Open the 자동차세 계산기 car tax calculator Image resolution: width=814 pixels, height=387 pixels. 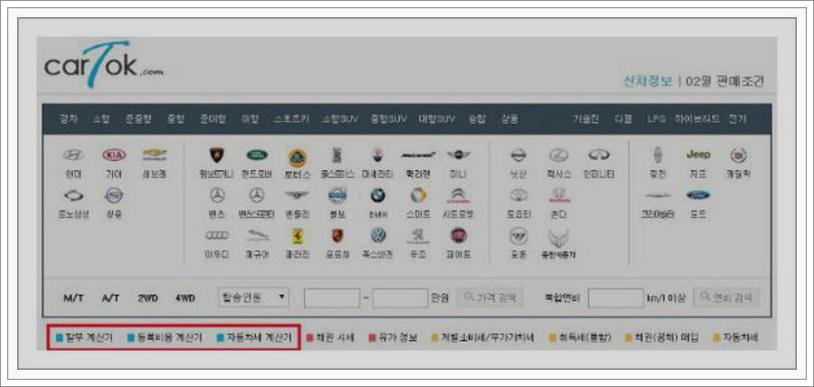[254, 338]
